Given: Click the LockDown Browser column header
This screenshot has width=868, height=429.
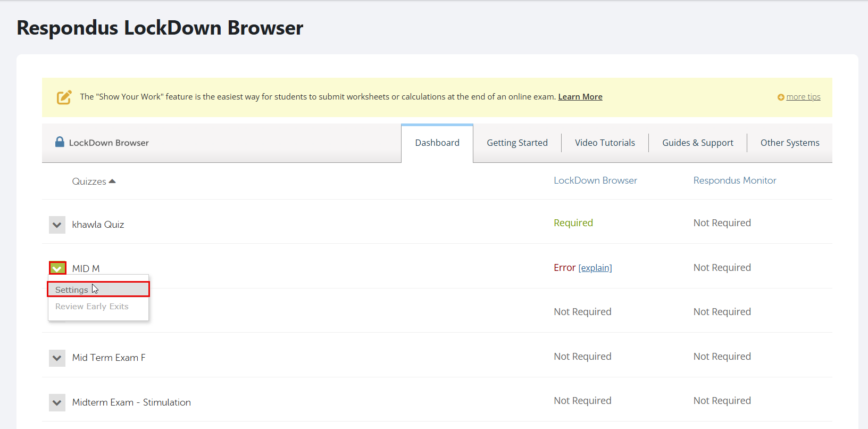Looking at the screenshot, I should tap(595, 180).
